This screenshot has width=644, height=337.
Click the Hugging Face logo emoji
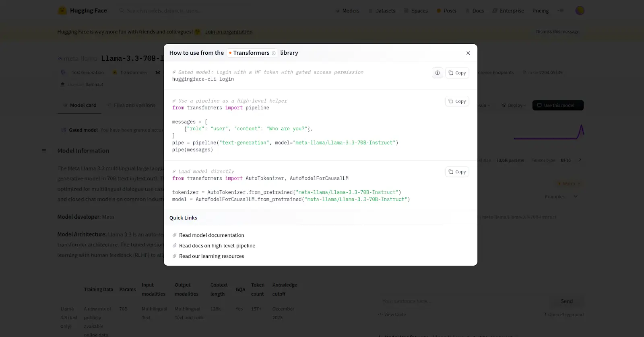point(62,10)
